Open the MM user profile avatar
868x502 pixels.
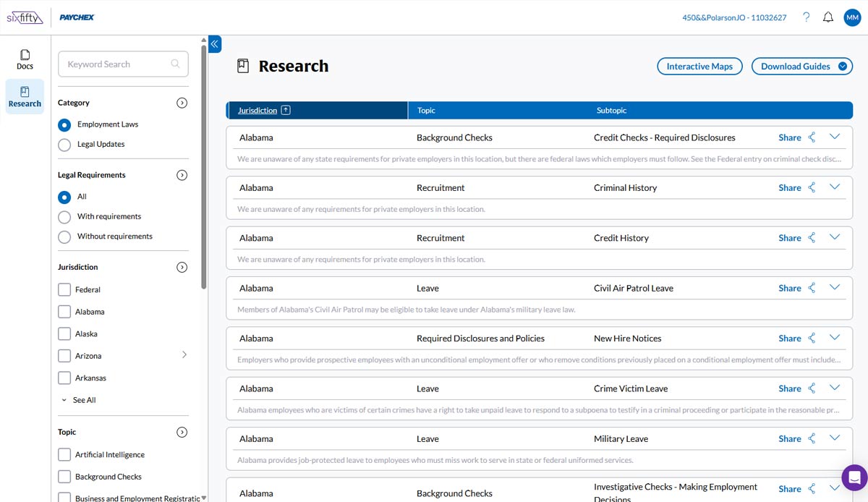[852, 17]
